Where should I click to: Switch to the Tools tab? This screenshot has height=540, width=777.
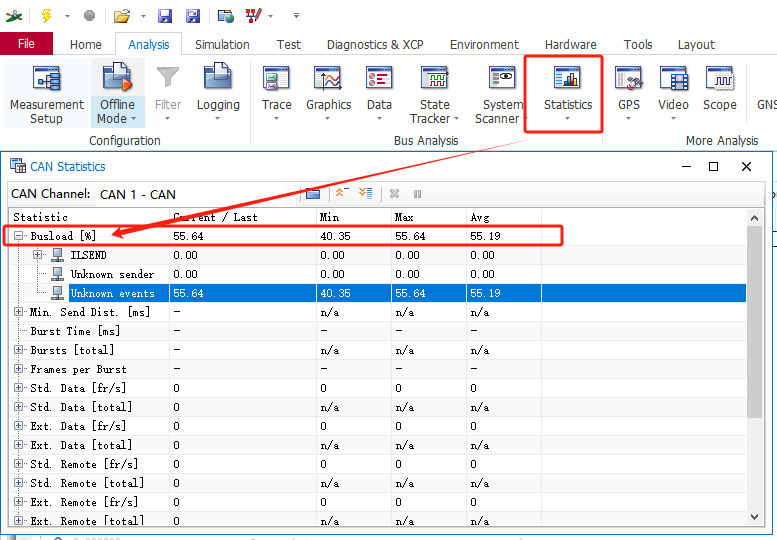coord(638,45)
